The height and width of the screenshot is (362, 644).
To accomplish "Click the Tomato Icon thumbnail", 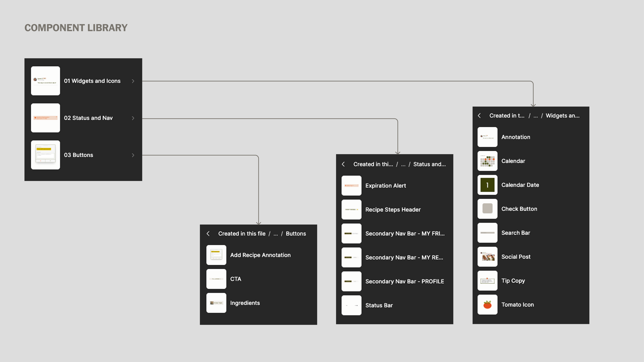I will coord(487,305).
